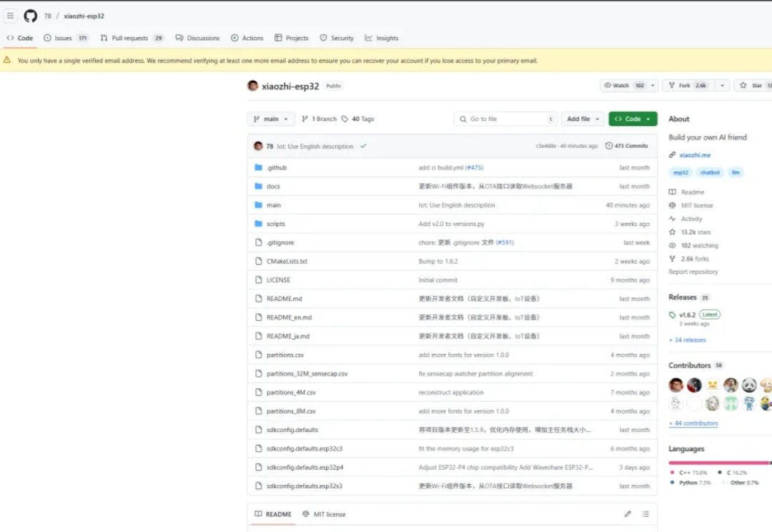Open the Discussions tab
772x532 pixels.
(x=197, y=38)
